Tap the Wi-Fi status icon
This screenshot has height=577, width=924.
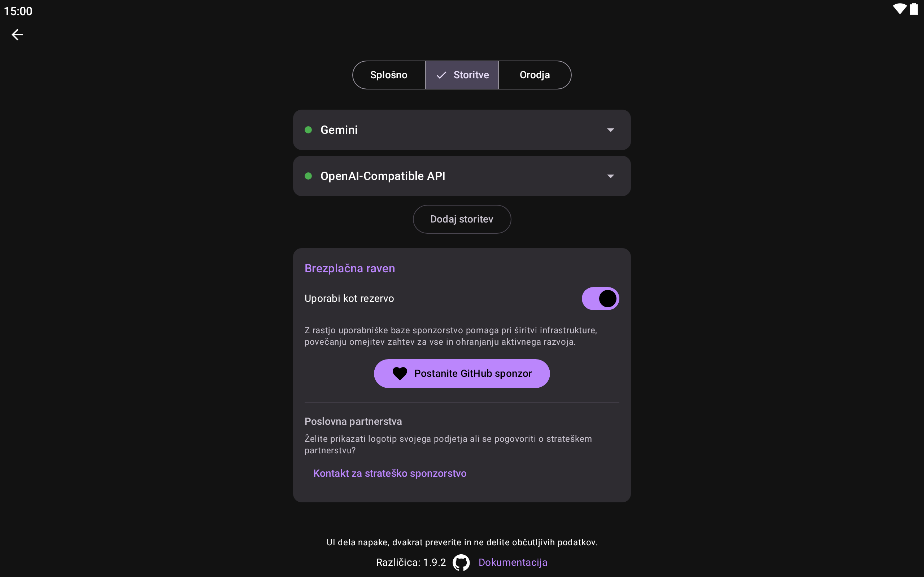click(899, 9)
